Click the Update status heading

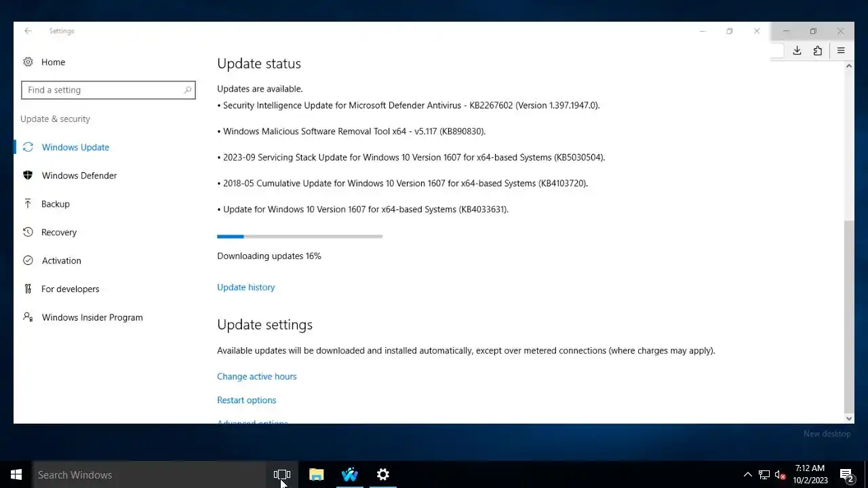click(x=259, y=63)
